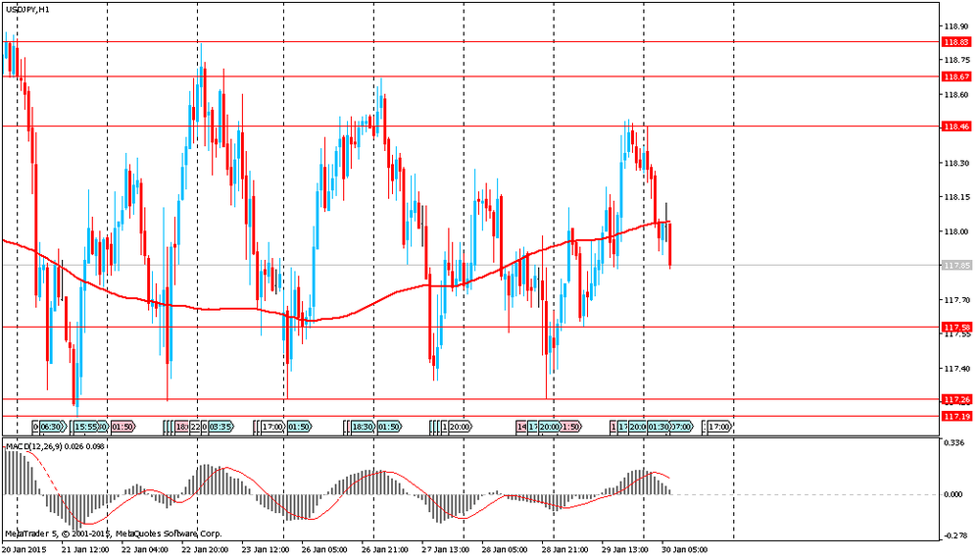Select the 117.58 support level label
The height and width of the screenshot is (560, 980).
click(955, 327)
